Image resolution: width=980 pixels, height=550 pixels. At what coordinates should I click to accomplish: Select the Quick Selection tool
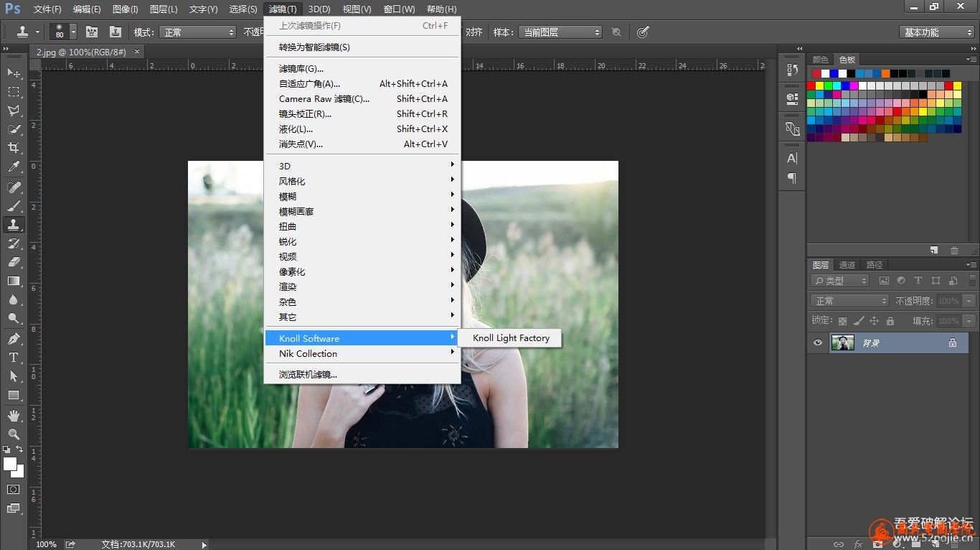13,129
